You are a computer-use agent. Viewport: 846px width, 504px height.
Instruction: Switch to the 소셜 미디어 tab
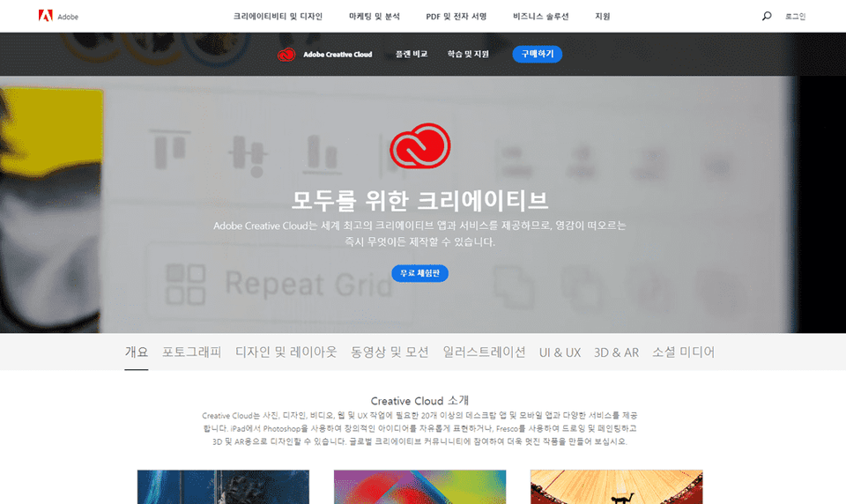coord(683,352)
